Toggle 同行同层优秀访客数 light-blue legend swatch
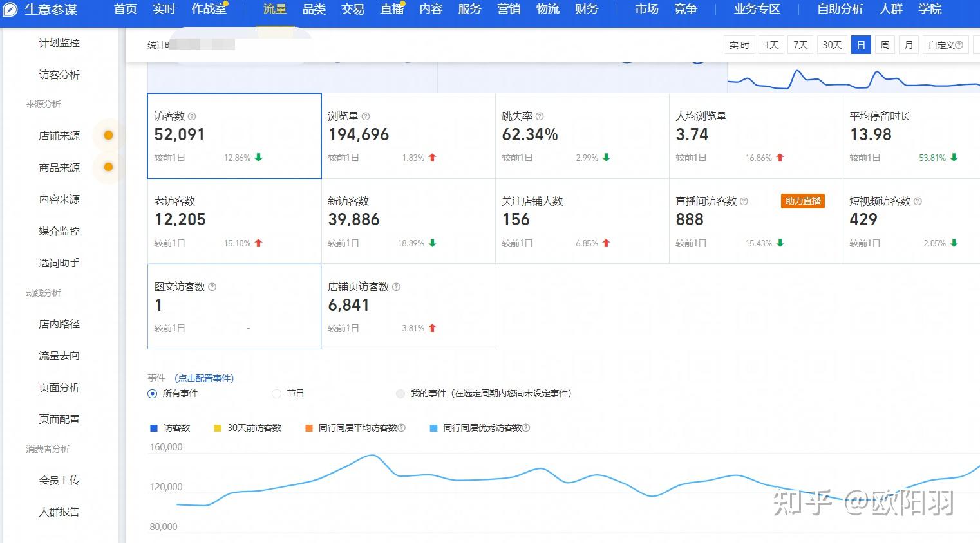The height and width of the screenshot is (543, 980). coord(433,428)
